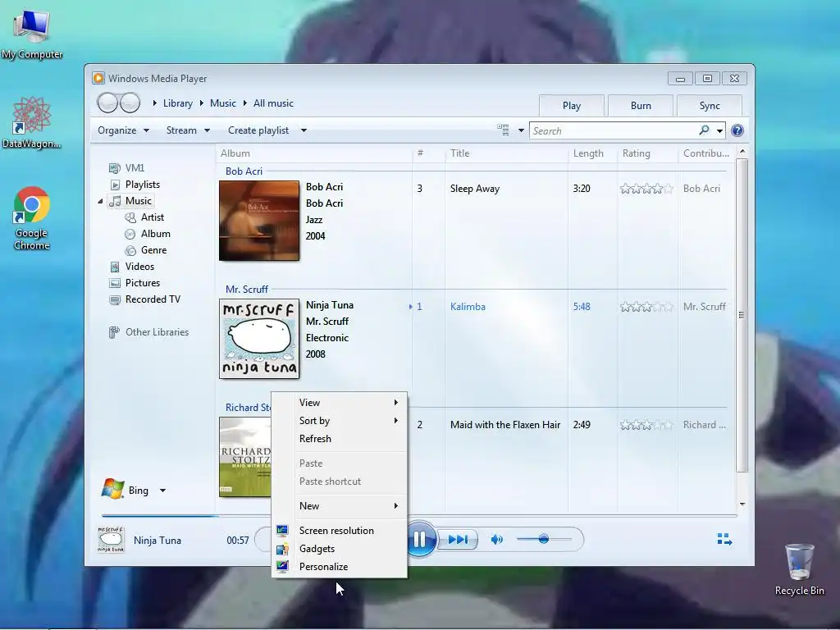Screen dimensions: 840x630
Task: Switch to the Burn tab
Action: point(641,106)
